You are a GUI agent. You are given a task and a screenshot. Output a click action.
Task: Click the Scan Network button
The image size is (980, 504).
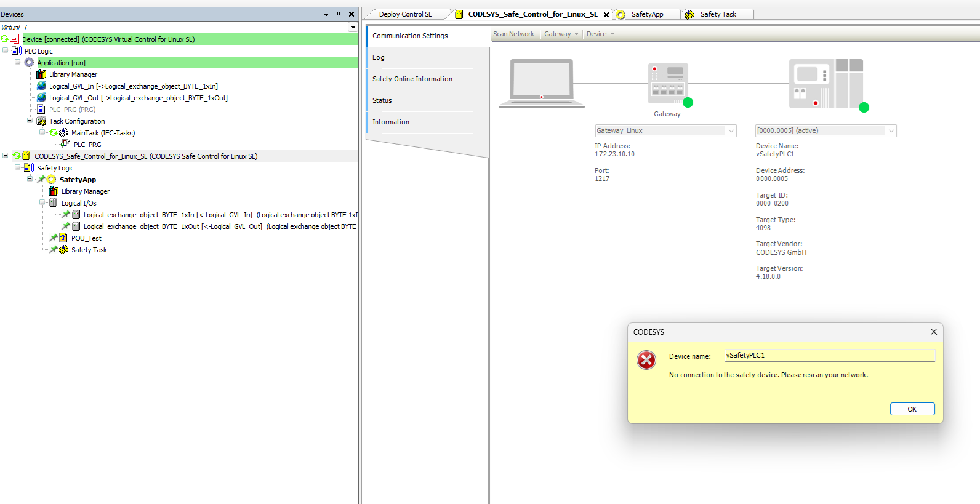point(513,34)
